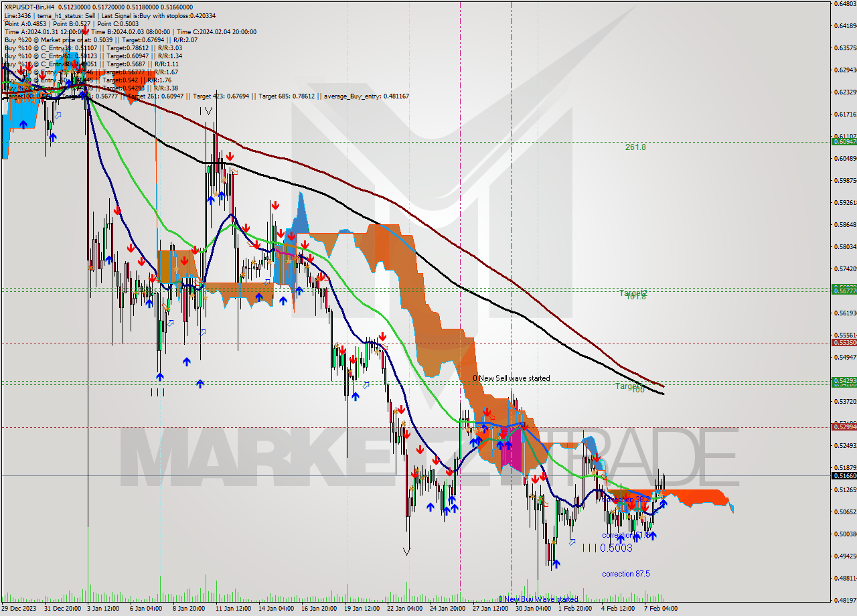Click the 7 Feb 04:00 time label
This screenshot has width=857, height=616.
point(661,609)
